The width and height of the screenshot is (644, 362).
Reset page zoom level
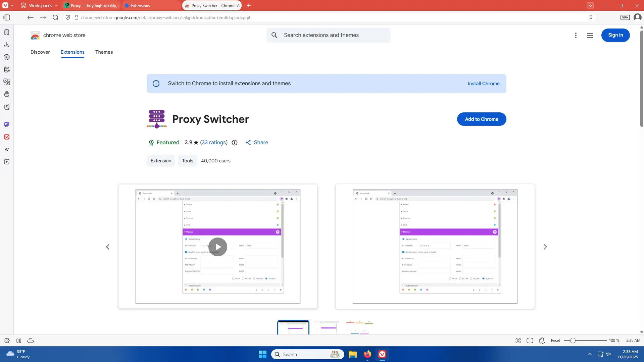click(x=555, y=341)
